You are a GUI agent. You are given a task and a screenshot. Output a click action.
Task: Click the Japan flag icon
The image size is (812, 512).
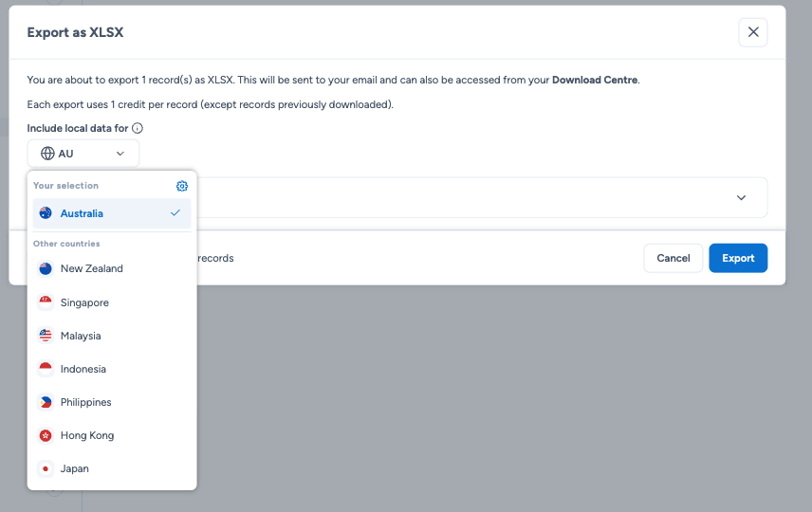point(46,468)
